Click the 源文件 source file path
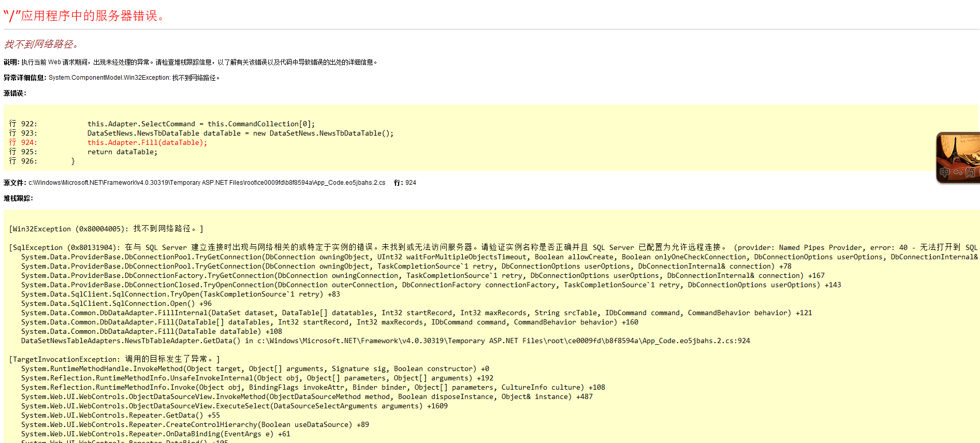980x443 pixels. (207, 183)
